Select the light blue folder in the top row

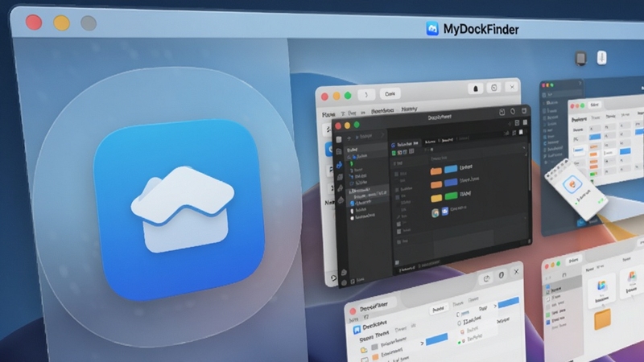451,169
